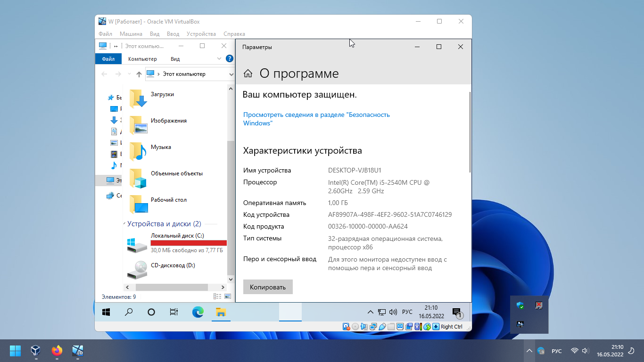Viewport: 644px width, 362px height.
Task: Click guest РУС language indicator
Action: coord(407,312)
